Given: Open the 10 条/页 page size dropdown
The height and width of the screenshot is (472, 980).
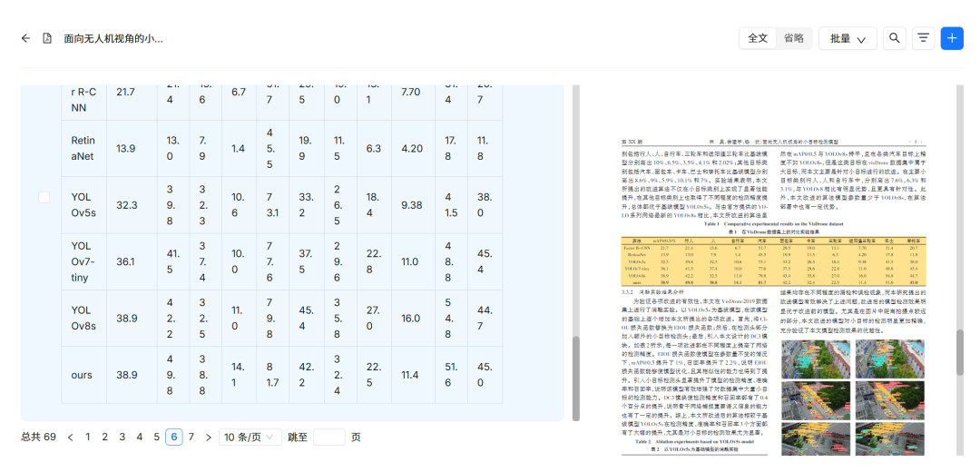Looking at the screenshot, I should point(250,437).
